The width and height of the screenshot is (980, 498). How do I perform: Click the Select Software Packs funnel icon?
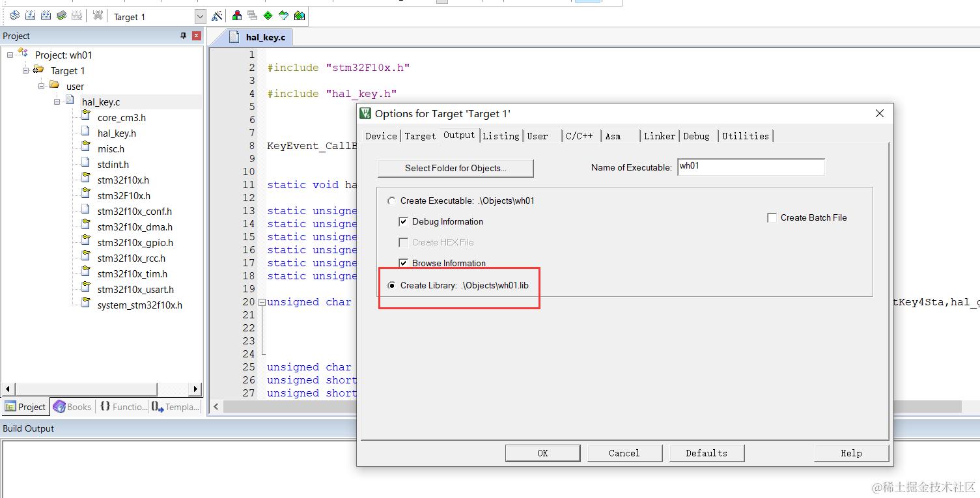283,16
